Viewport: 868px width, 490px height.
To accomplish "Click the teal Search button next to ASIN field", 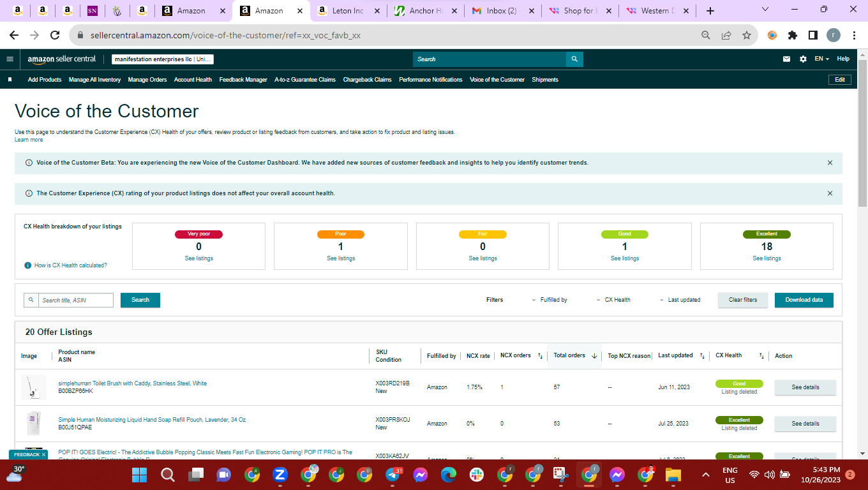I will [x=140, y=300].
